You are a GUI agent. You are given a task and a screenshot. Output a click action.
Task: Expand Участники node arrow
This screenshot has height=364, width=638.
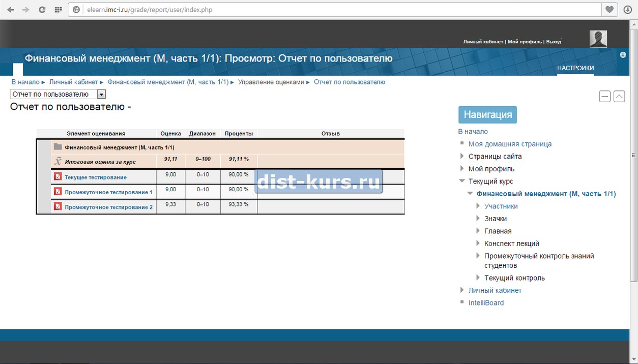tap(478, 206)
